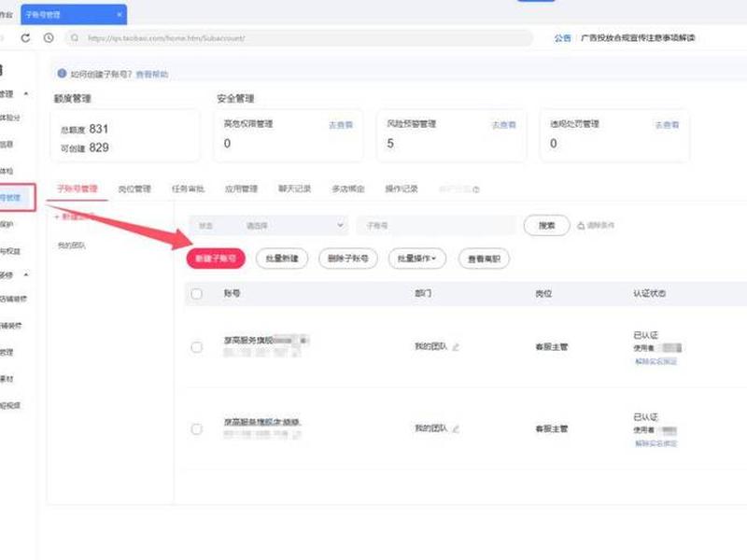Click 客服主管 in the second account row
Screen dimensions: 747x560
[552, 429]
